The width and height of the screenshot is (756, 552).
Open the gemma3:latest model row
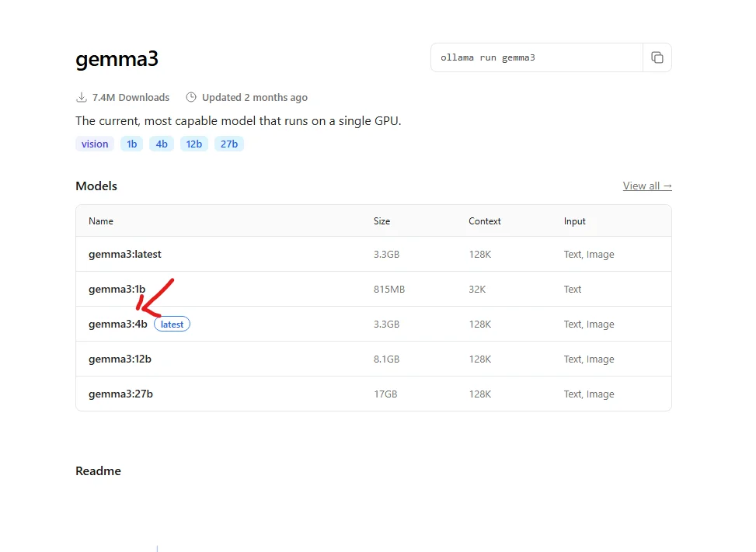(374, 254)
